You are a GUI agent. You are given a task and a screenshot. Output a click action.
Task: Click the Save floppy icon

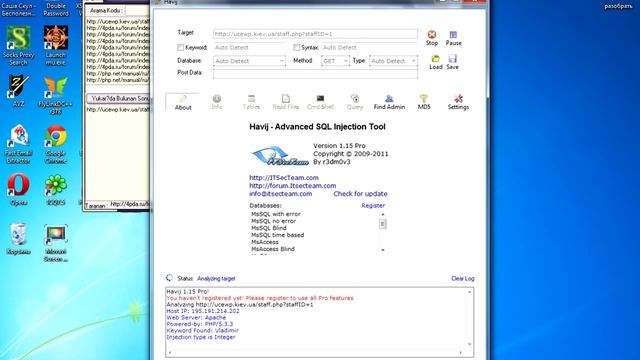pos(452,58)
